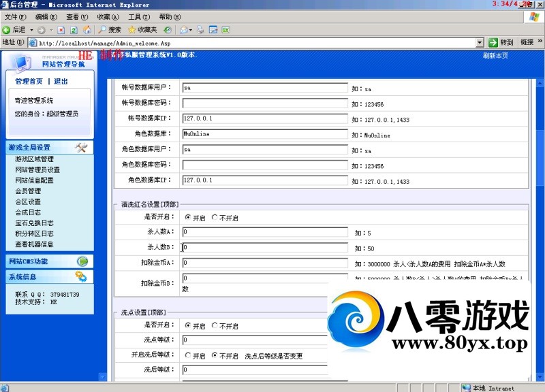Click the Windows flag logo
This screenshot has width=545, height=392.
click(534, 17)
